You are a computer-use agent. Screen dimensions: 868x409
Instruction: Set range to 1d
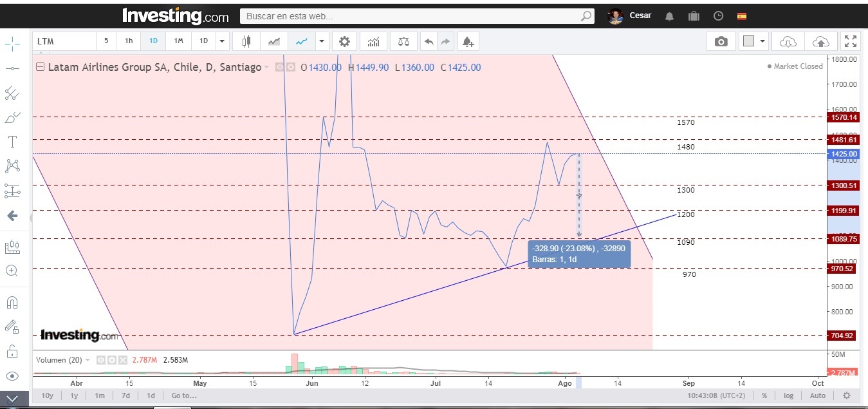151,395
